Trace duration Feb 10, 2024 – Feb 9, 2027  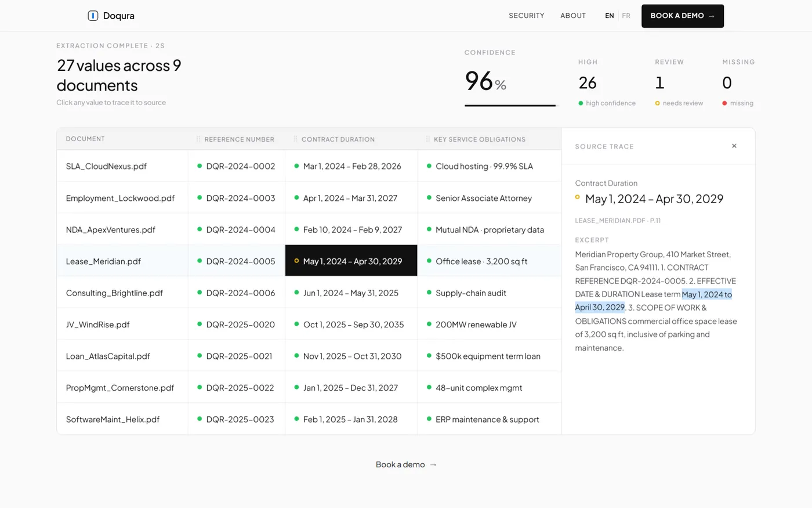click(x=351, y=230)
